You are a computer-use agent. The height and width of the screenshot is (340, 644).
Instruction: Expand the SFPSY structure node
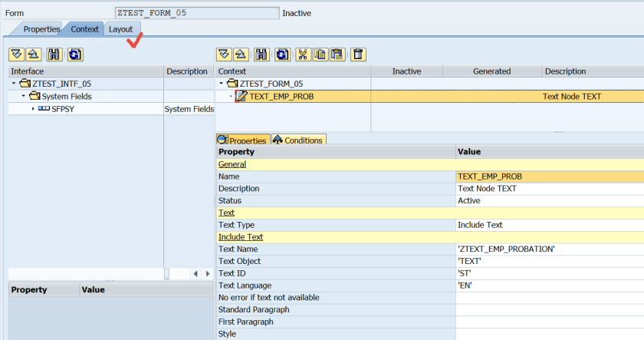[x=33, y=110]
